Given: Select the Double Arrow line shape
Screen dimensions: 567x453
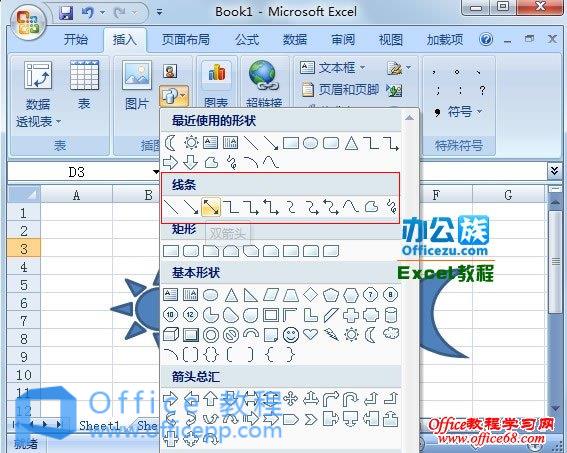Looking at the screenshot, I should click(x=210, y=207).
